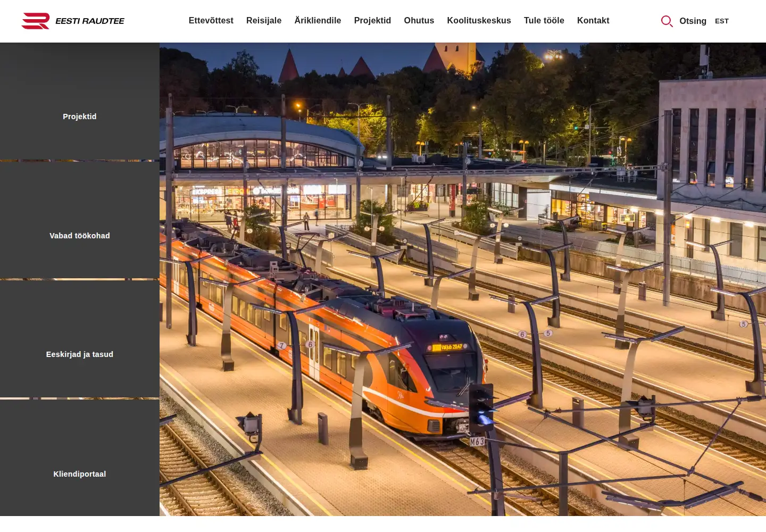Viewport: 766px width, 532px height.
Task: Open the Ohutus menu
Action: [419, 21]
